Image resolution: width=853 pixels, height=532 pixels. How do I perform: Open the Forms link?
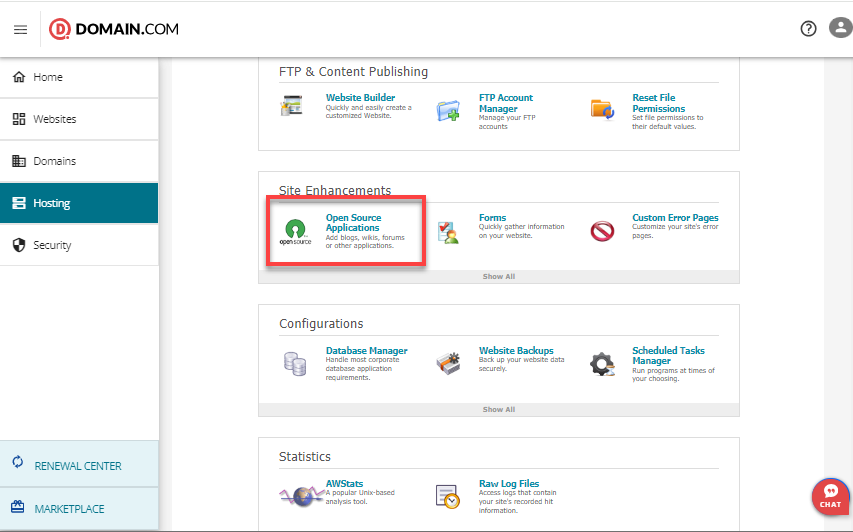click(x=492, y=218)
